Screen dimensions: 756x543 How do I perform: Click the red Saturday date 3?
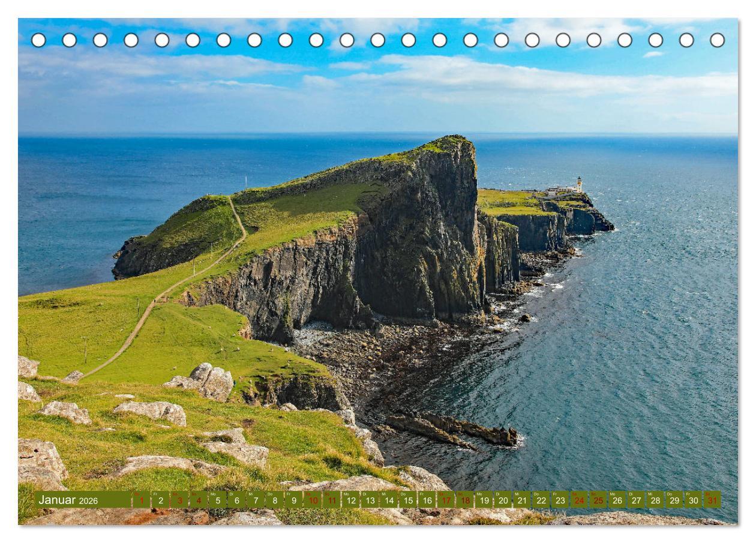point(179,501)
